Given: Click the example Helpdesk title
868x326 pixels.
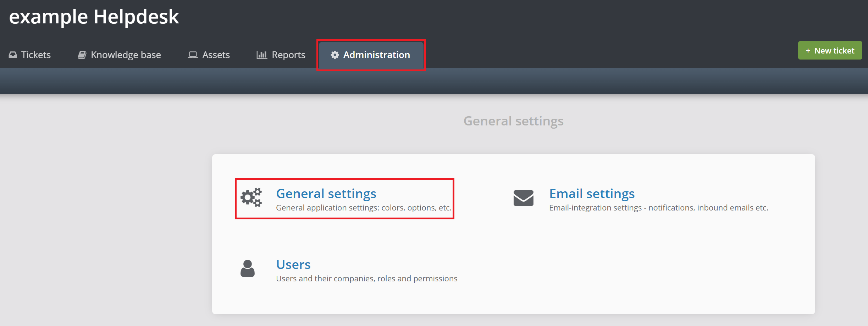Looking at the screenshot, I should coord(94,17).
